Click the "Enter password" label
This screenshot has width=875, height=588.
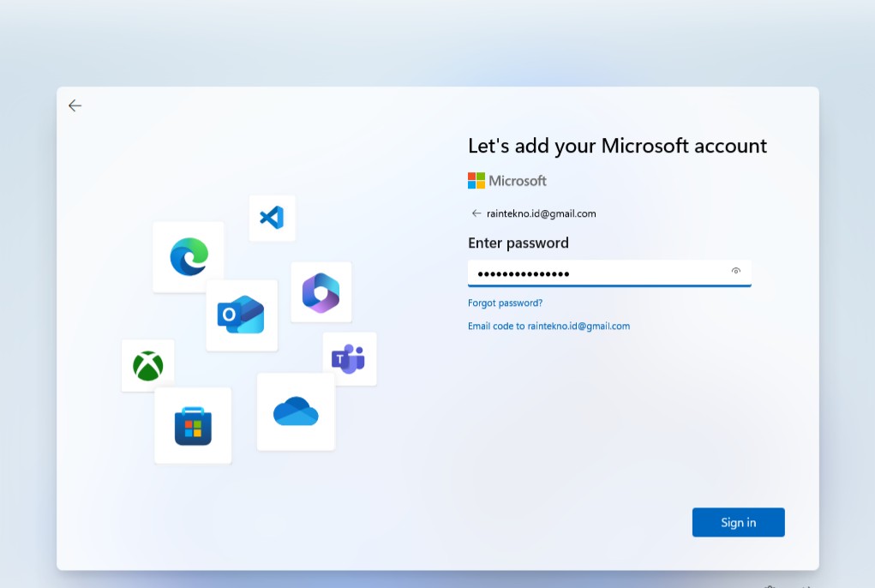[x=518, y=243]
